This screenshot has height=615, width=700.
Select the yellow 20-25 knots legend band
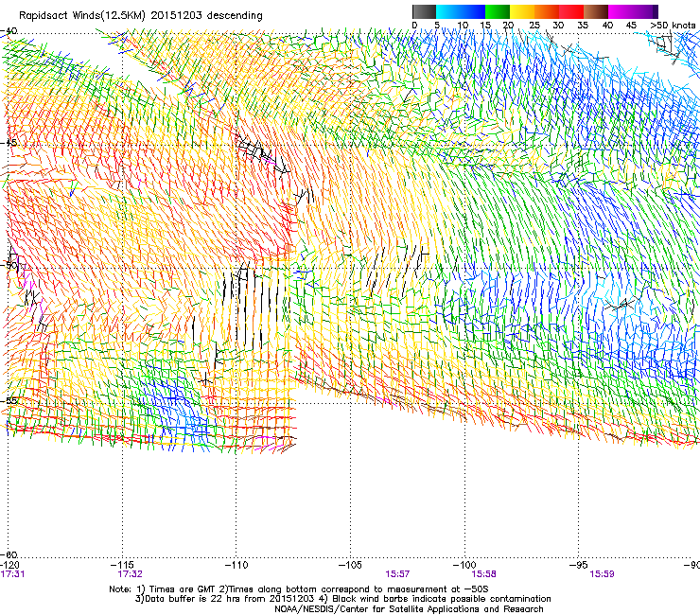[x=522, y=12]
